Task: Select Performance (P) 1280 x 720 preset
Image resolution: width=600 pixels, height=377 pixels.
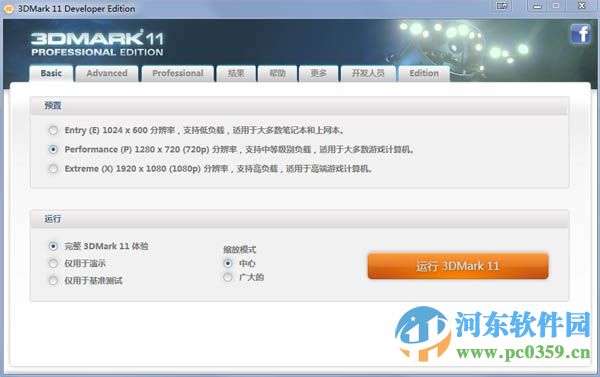Action: [x=53, y=149]
